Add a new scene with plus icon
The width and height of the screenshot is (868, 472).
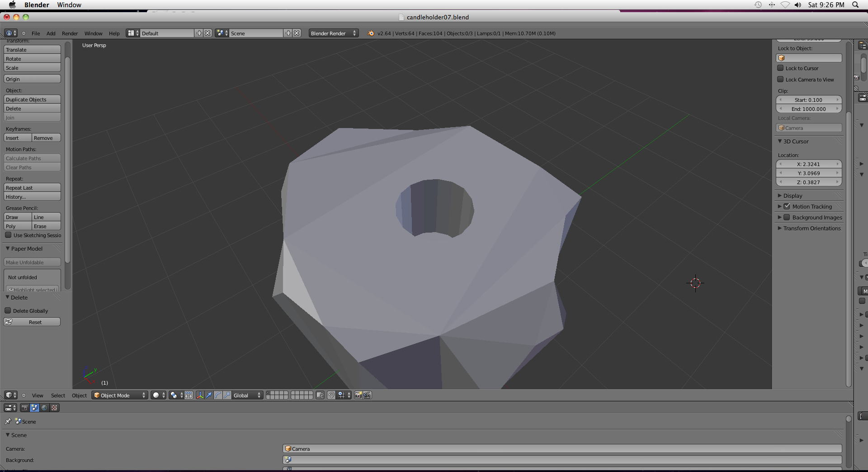[288, 33]
